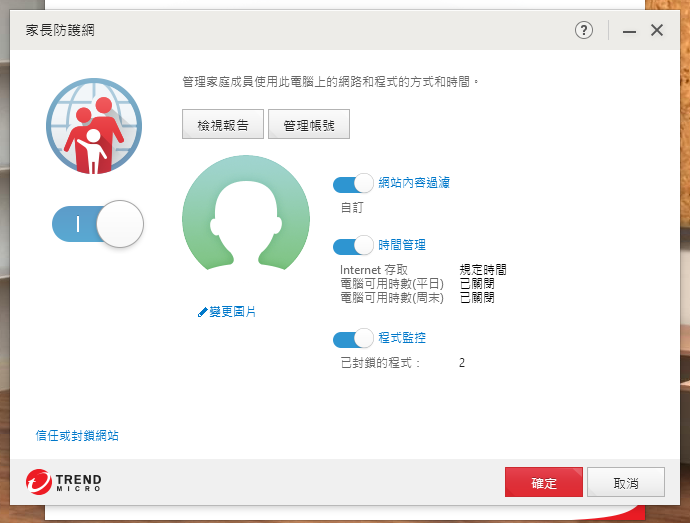
Task: Toggle the 程式監控 switch
Action: point(353,339)
